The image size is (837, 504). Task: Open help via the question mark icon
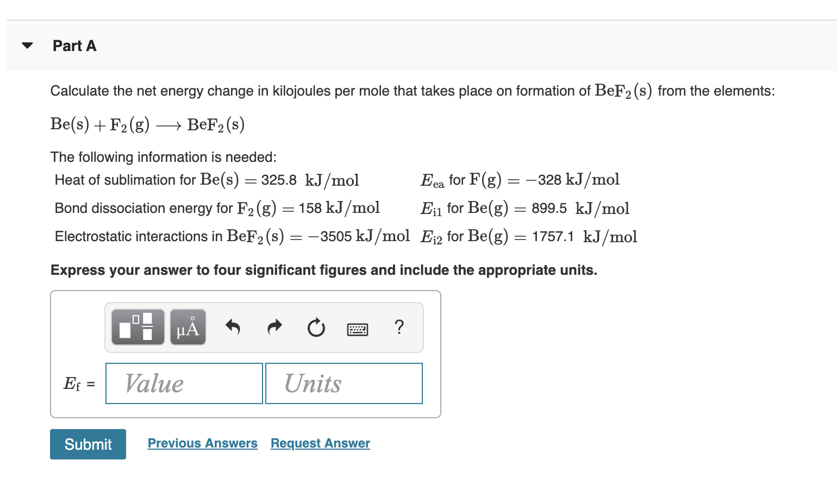coord(399,327)
